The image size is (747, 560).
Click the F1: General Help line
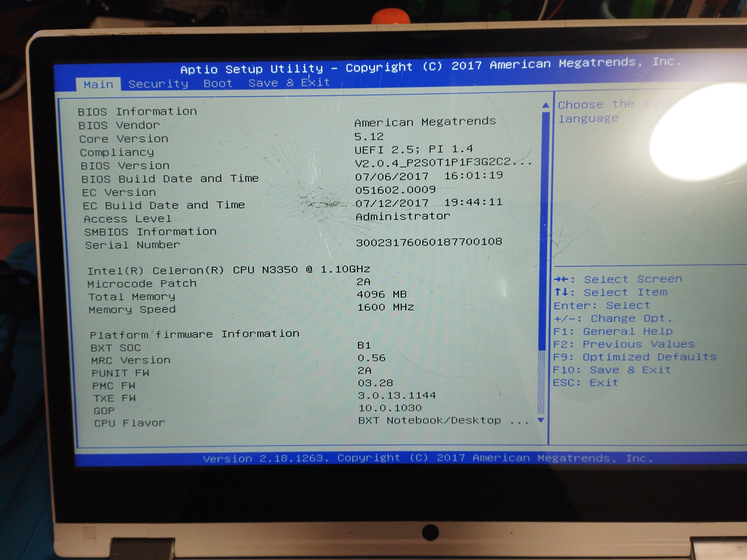[x=613, y=331]
